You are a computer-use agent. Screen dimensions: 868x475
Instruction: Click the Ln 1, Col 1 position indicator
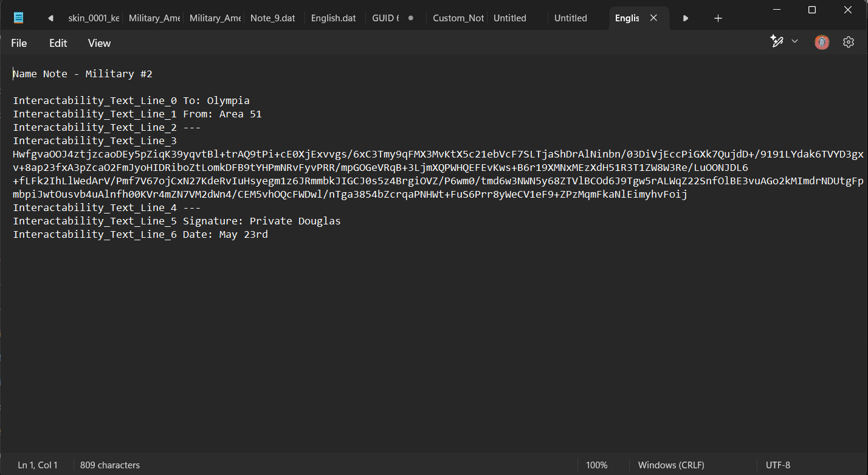[x=38, y=465]
